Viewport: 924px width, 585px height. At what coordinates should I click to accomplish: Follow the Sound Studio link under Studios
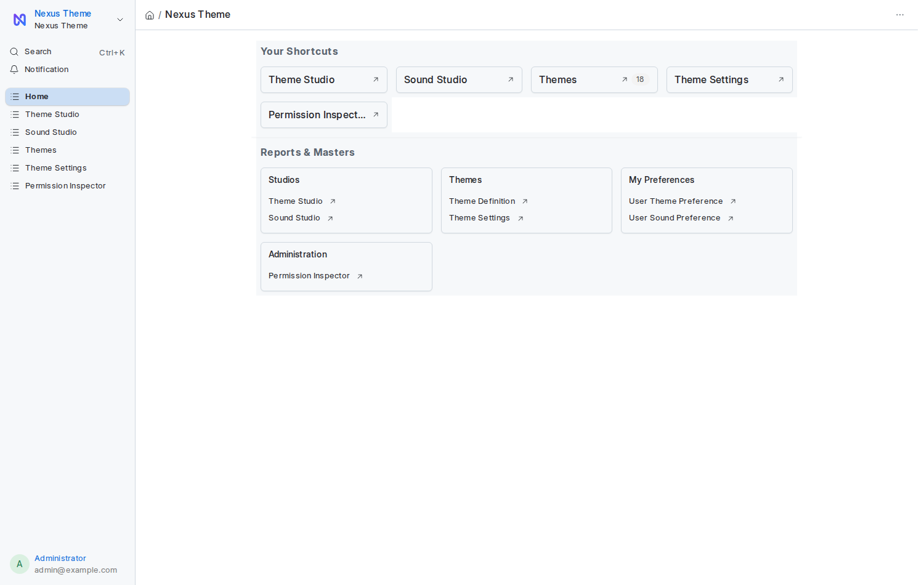coord(294,218)
